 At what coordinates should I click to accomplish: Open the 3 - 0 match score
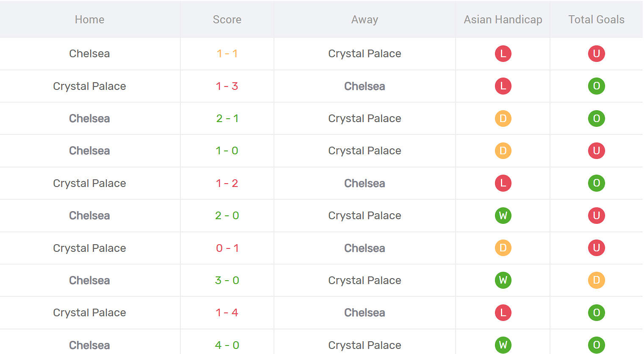[x=227, y=280]
